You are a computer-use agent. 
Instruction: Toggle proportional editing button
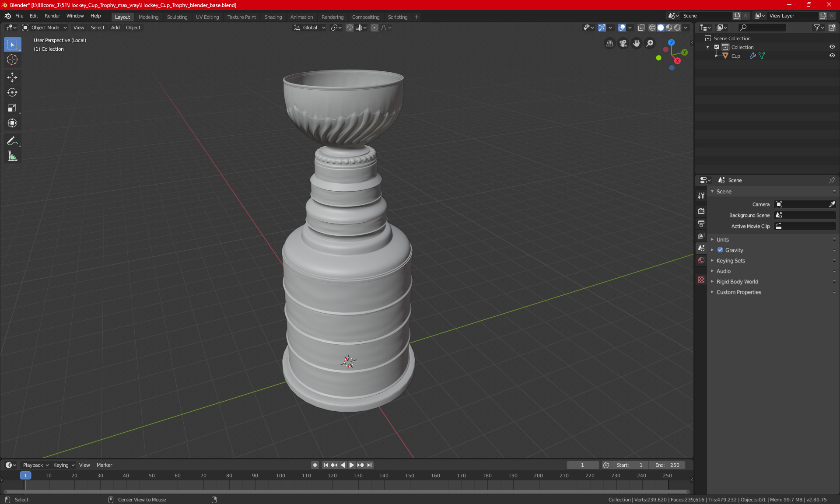[374, 28]
